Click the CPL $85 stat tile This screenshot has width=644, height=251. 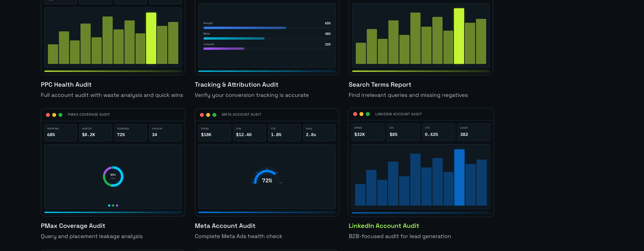[x=403, y=132]
